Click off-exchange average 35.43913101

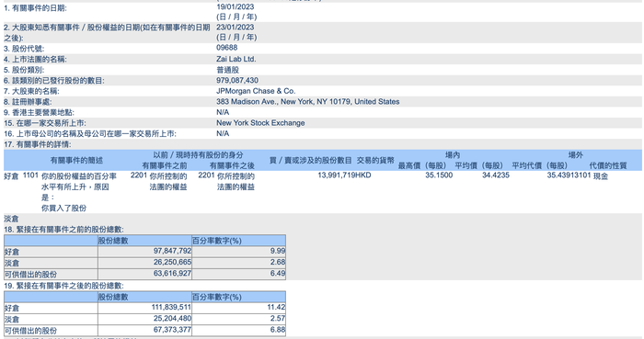click(x=569, y=175)
